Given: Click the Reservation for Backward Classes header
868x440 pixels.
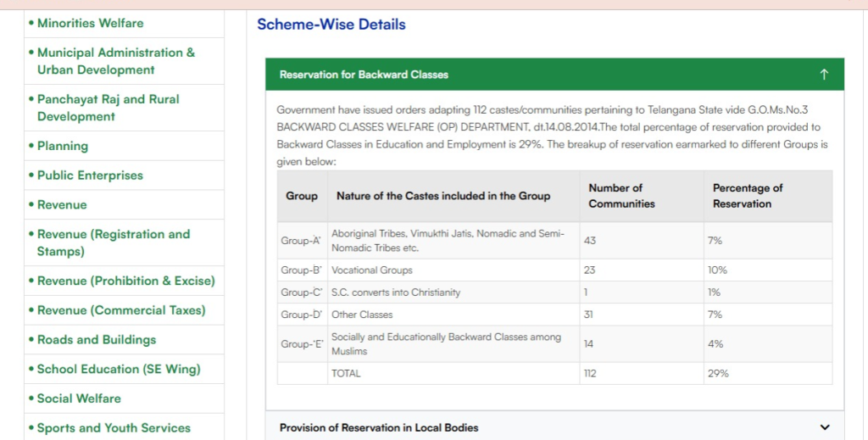Looking at the screenshot, I should coord(364,75).
